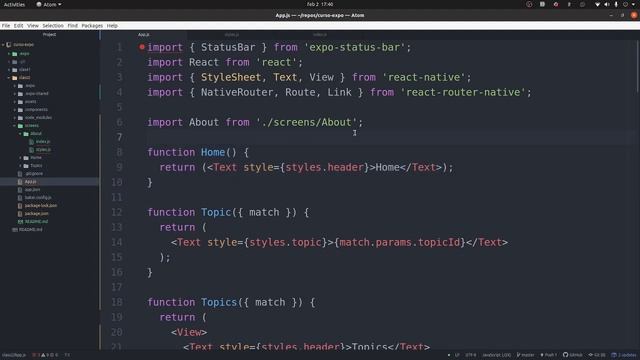Click the JavaScript grammar selector in status bar
This screenshot has height=360, width=640.
(x=496, y=355)
